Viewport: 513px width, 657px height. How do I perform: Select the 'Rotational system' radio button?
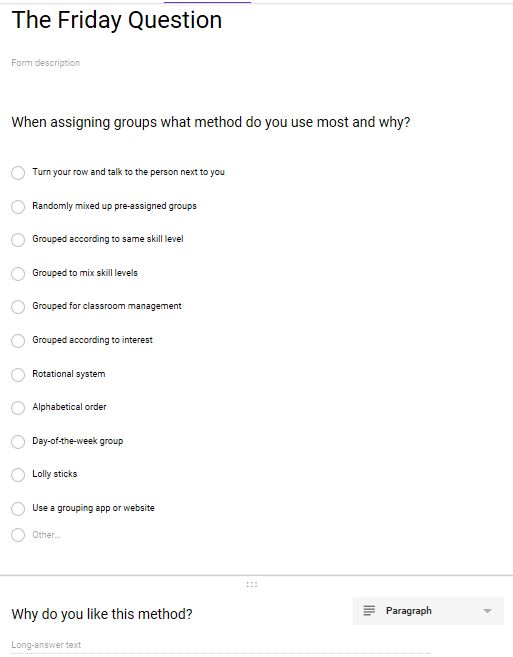pos(18,374)
